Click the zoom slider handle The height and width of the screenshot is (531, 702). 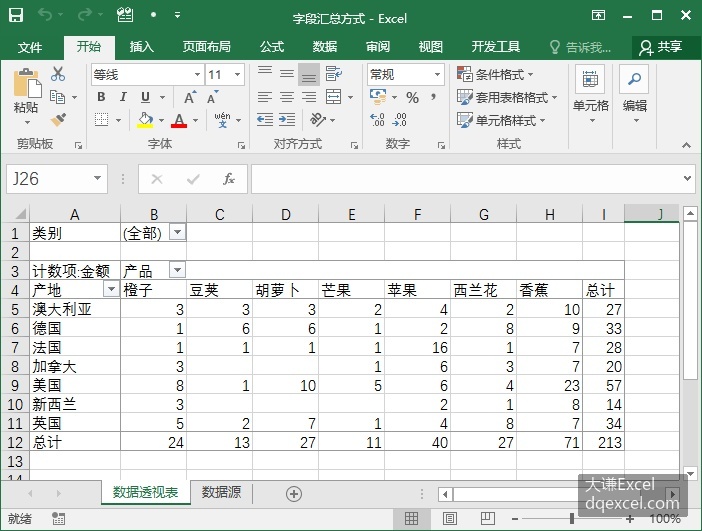pyautogui.click(x=572, y=518)
